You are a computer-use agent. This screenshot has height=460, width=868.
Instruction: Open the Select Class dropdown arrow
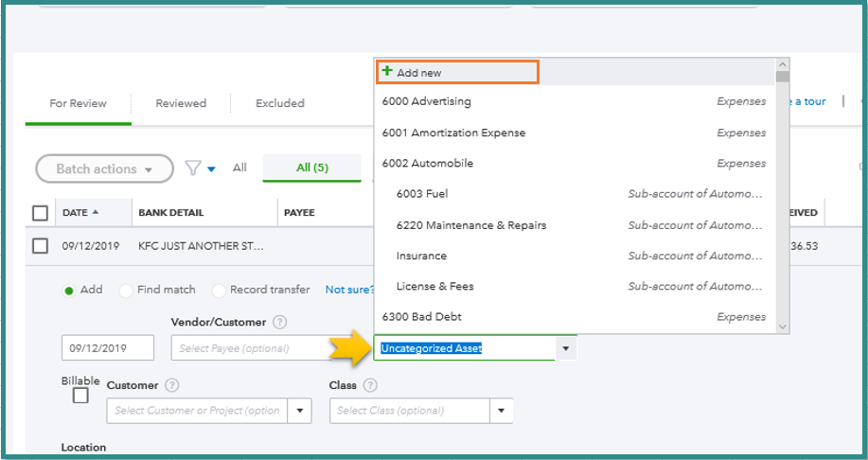[x=502, y=411]
